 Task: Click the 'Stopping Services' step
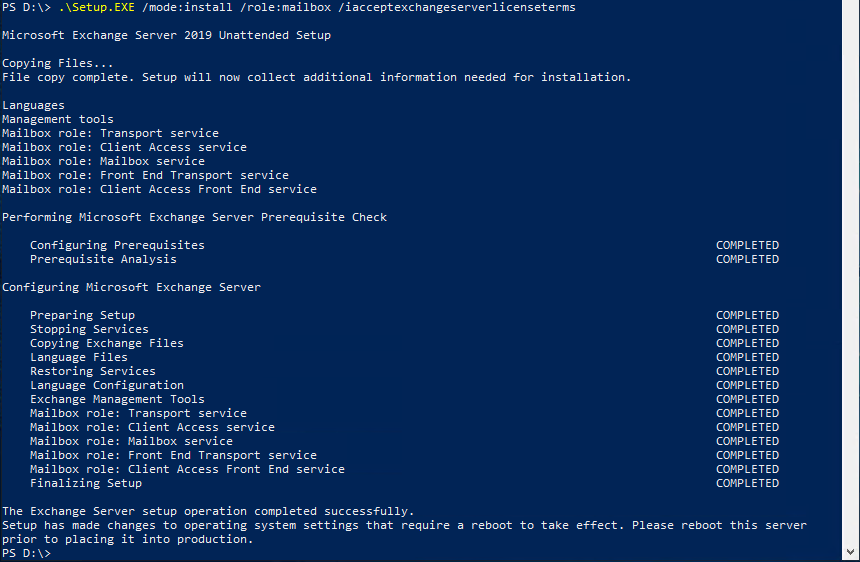(89, 329)
